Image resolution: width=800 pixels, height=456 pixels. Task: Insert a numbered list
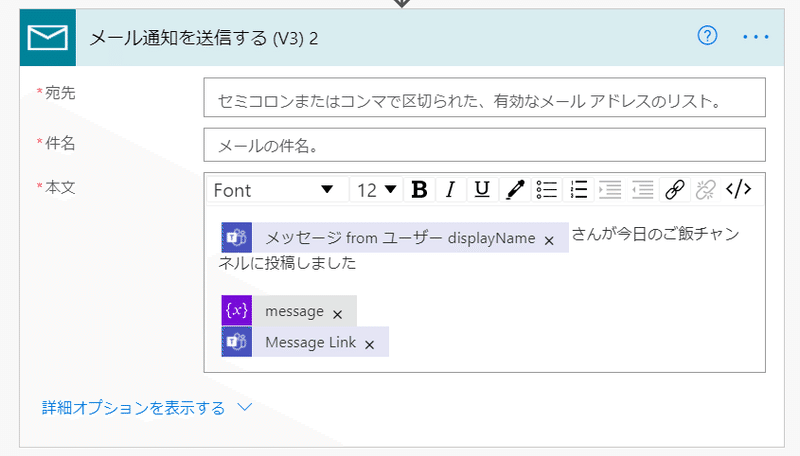click(579, 190)
